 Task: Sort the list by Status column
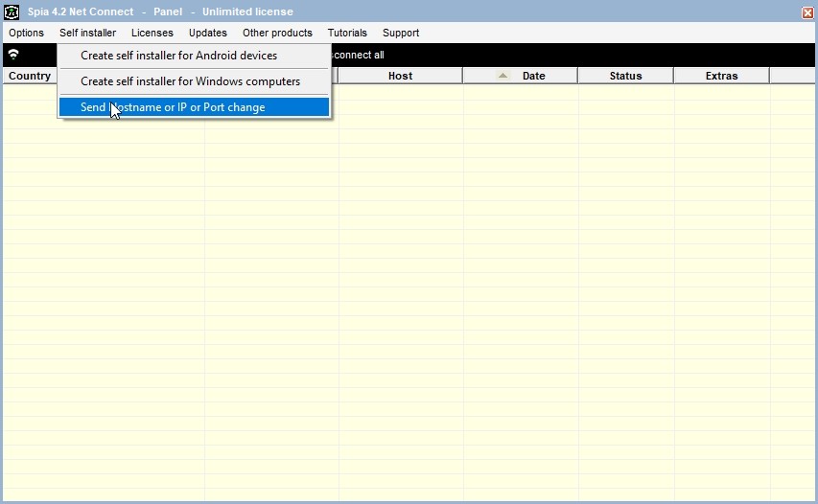[x=625, y=76]
